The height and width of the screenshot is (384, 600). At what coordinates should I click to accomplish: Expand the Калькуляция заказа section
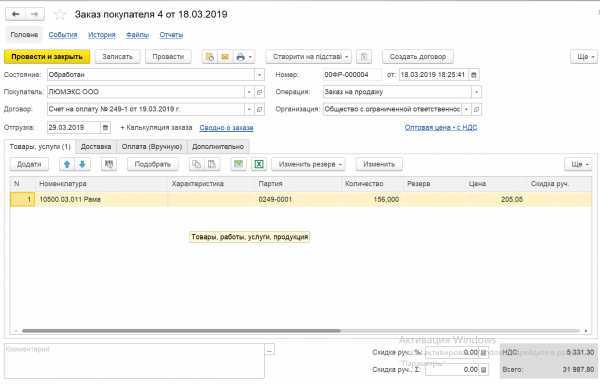(x=156, y=128)
